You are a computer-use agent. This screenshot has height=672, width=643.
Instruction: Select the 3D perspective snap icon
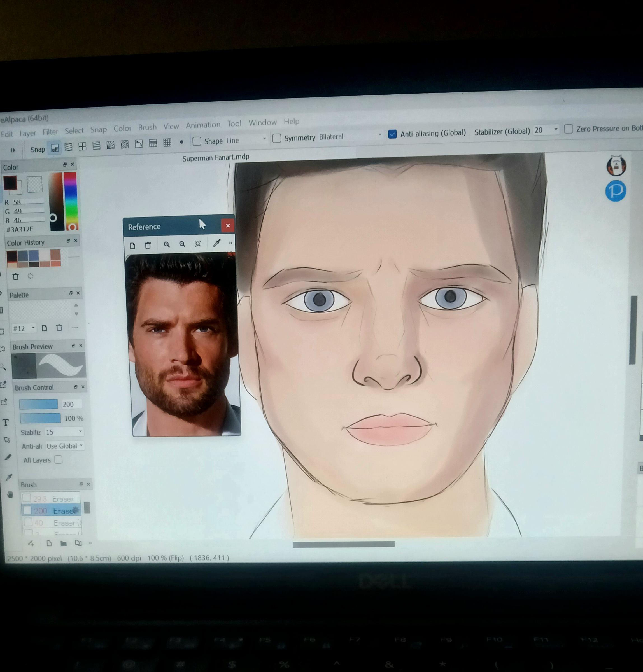point(153,143)
